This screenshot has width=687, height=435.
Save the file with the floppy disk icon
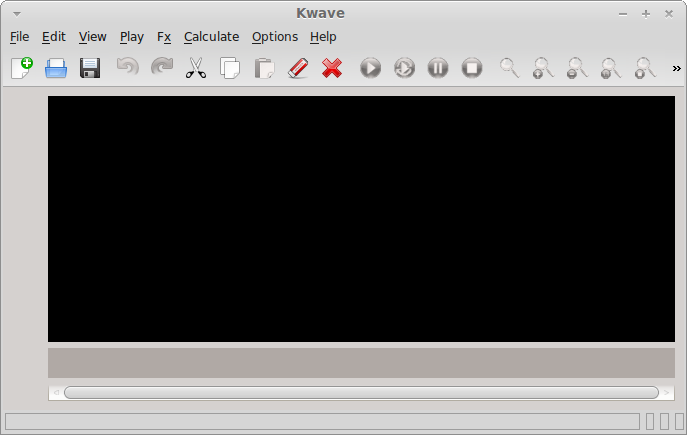(90, 68)
